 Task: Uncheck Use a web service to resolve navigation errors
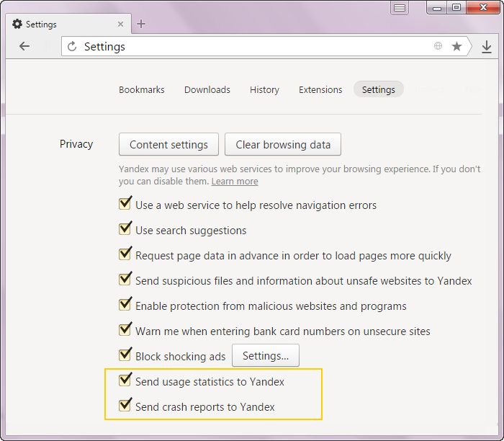125,203
